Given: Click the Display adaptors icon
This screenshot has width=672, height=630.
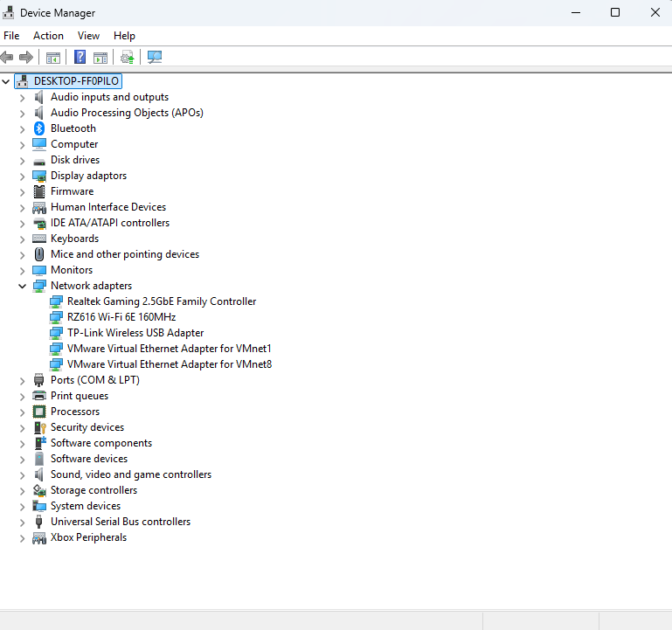Looking at the screenshot, I should click(x=39, y=176).
